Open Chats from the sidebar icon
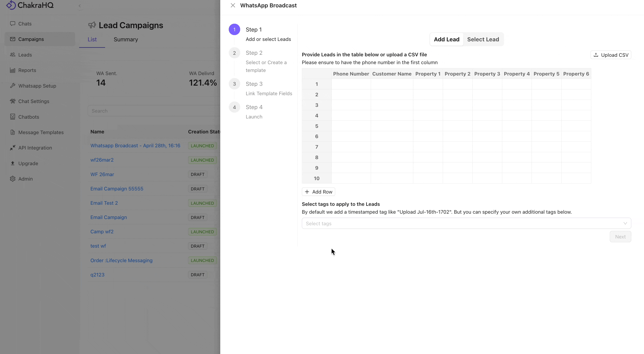This screenshot has width=644, height=354. point(13,23)
